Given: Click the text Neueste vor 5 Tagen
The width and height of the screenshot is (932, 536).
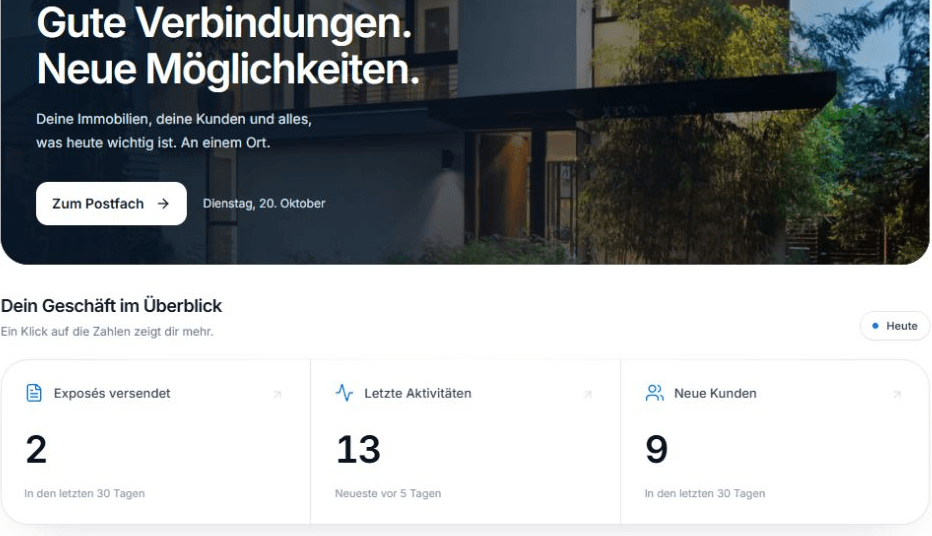Looking at the screenshot, I should click(x=388, y=493).
